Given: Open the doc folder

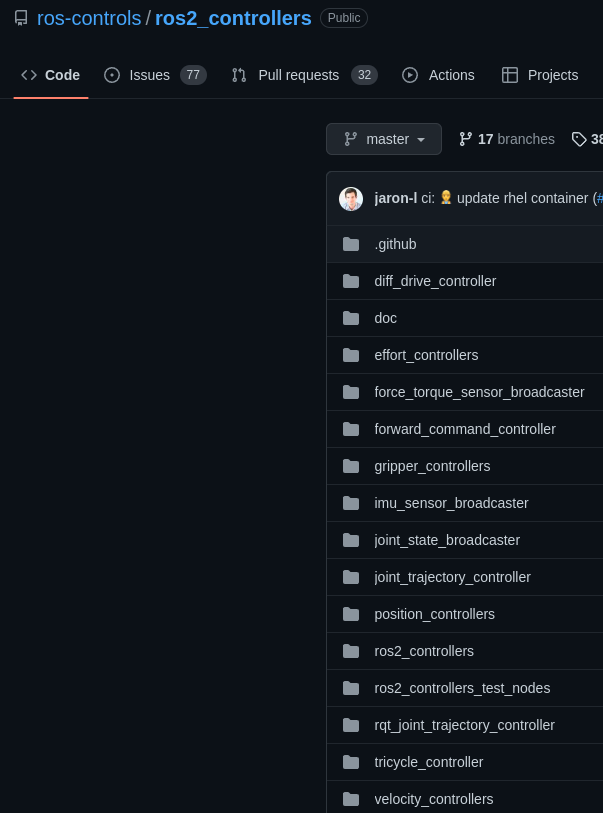Looking at the screenshot, I should (385, 318).
